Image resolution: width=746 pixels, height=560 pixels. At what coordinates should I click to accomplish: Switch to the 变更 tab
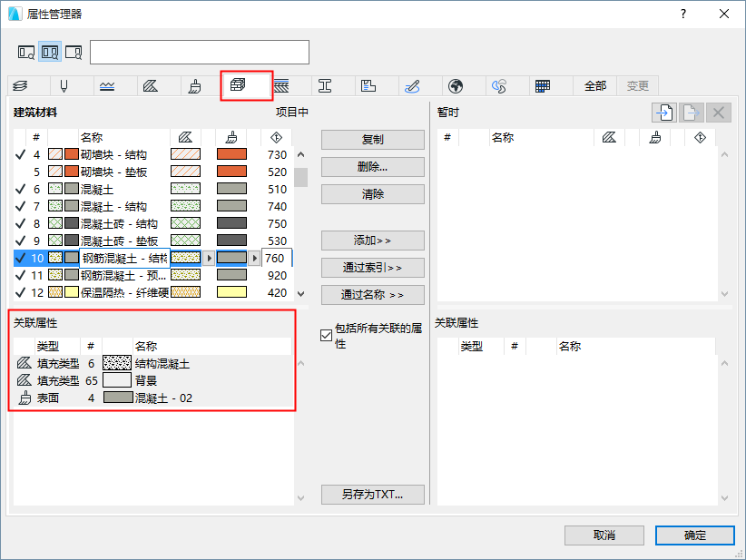click(637, 84)
